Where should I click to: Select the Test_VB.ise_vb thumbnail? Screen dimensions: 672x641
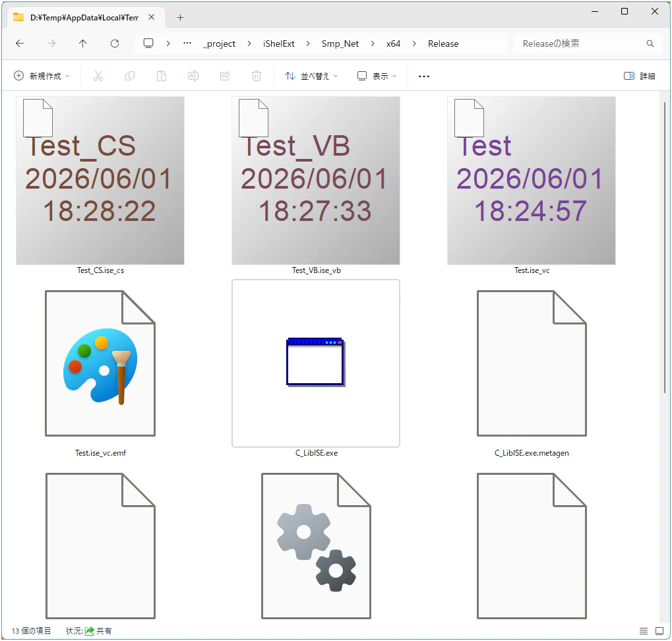[x=316, y=181]
